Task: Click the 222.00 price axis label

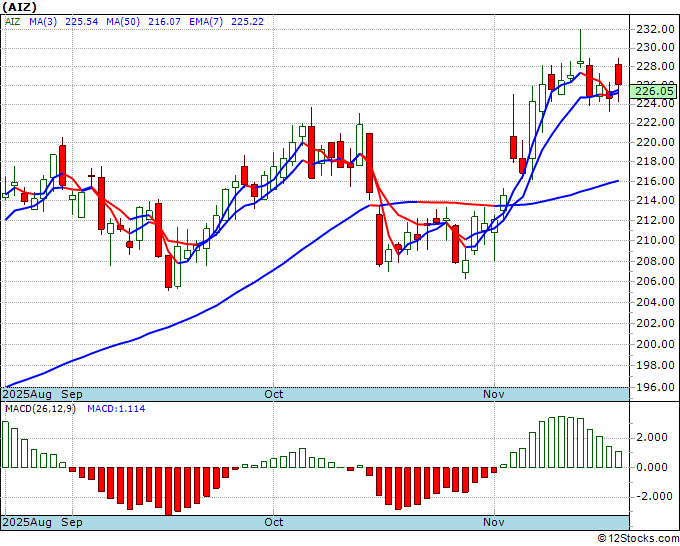Action: 655,123
